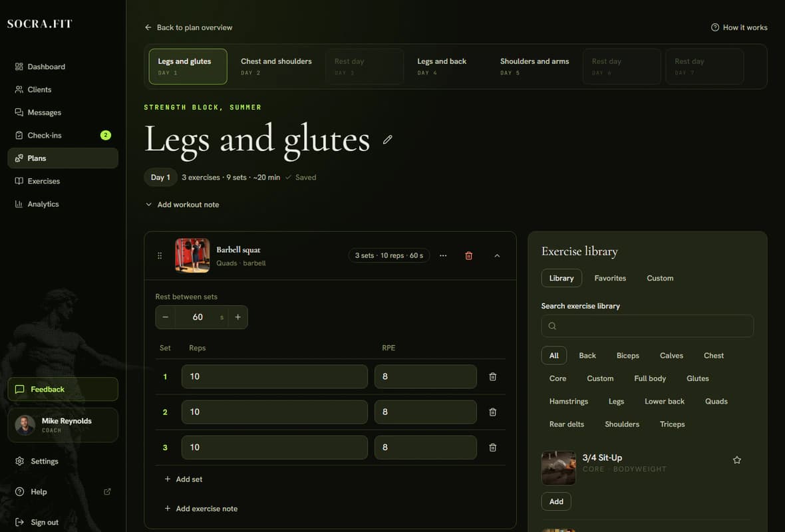Open Help external link

pos(63,491)
